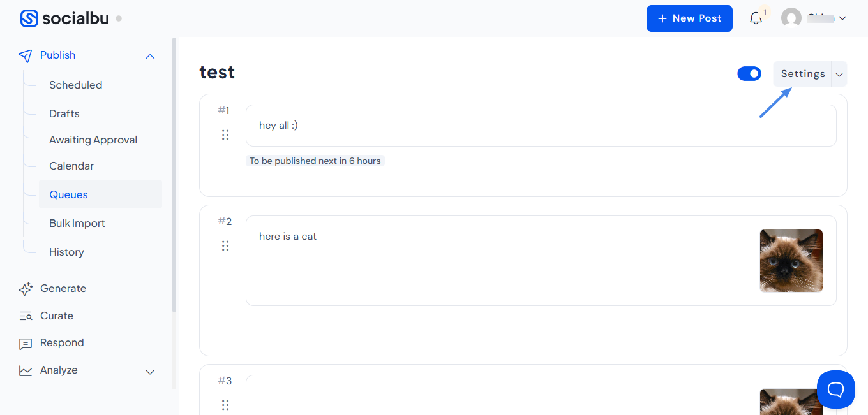Click the #3 post number label
The height and width of the screenshot is (415, 868).
[225, 381]
